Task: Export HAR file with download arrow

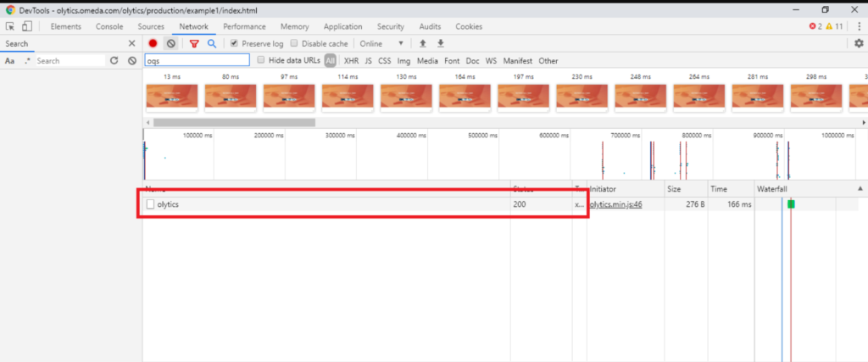Action: click(440, 43)
